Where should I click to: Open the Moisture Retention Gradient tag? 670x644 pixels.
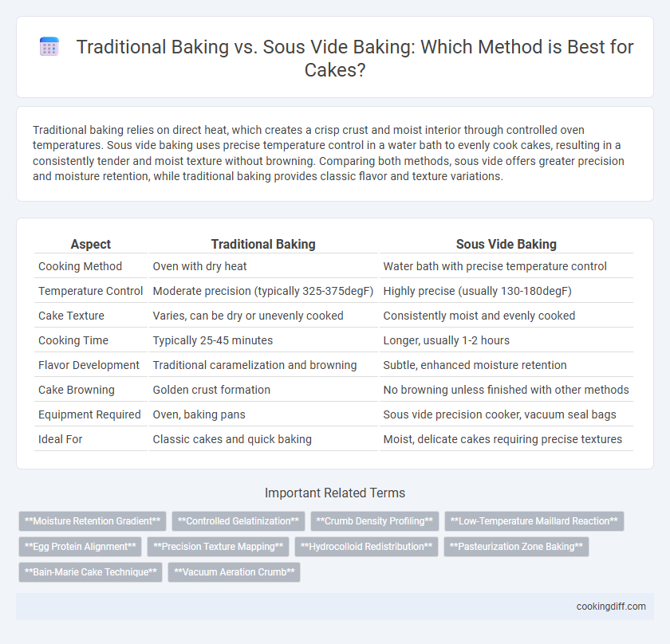(x=93, y=521)
